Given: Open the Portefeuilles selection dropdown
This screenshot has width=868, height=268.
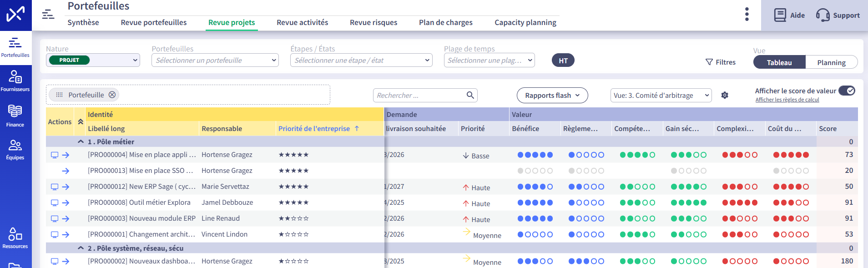Looking at the screenshot, I should coord(215,61).
